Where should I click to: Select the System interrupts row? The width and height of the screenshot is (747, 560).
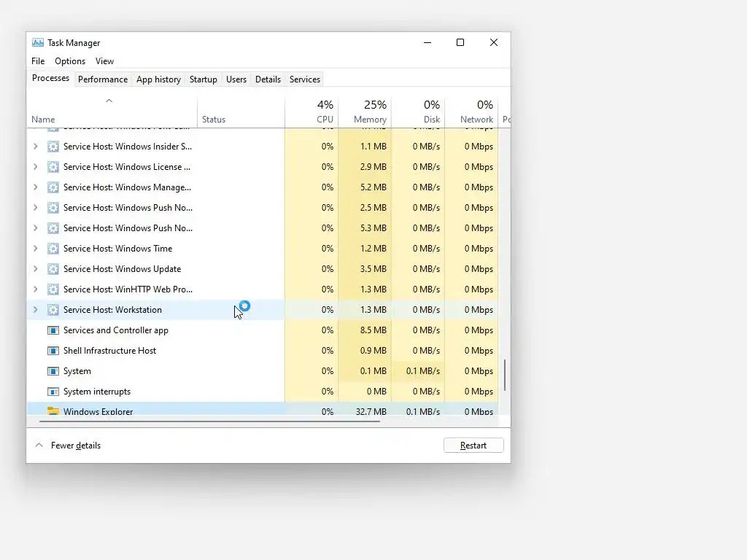pyautogui.click(x=263, y=392)
